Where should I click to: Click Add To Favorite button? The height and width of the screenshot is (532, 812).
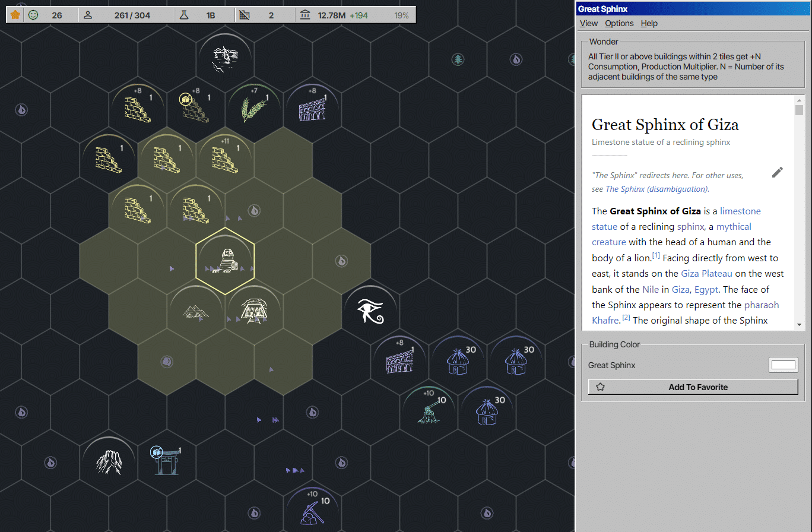(693, 387)
